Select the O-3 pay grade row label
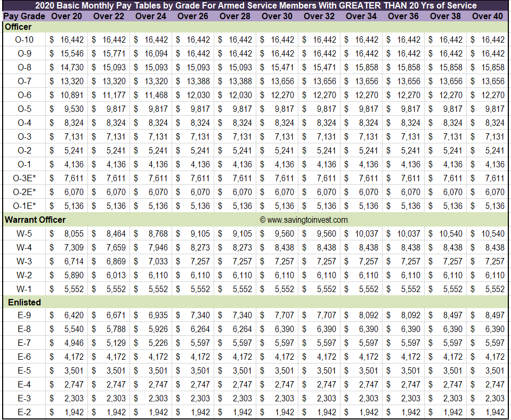Viewport: 511px width, 420px height. (x=24, y=136)
